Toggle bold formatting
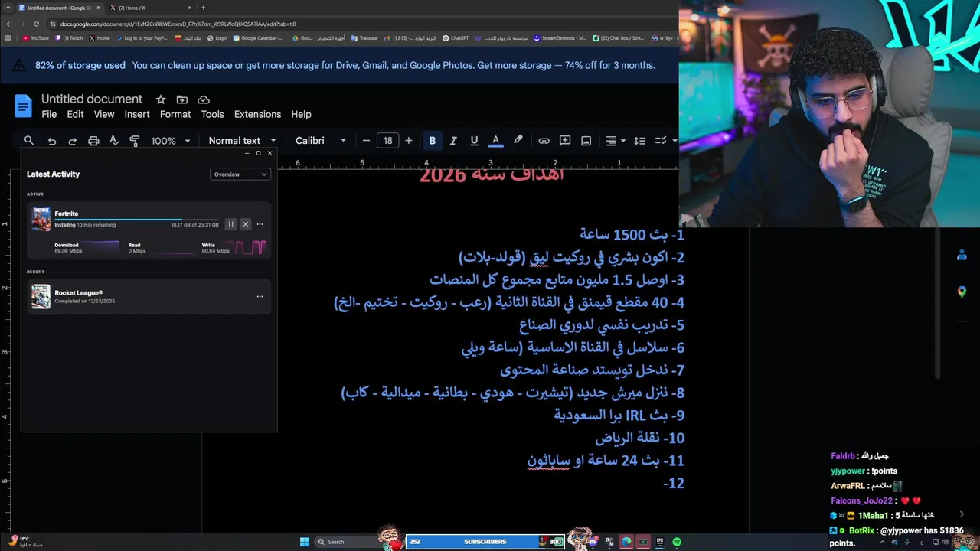 pos(433,141)
